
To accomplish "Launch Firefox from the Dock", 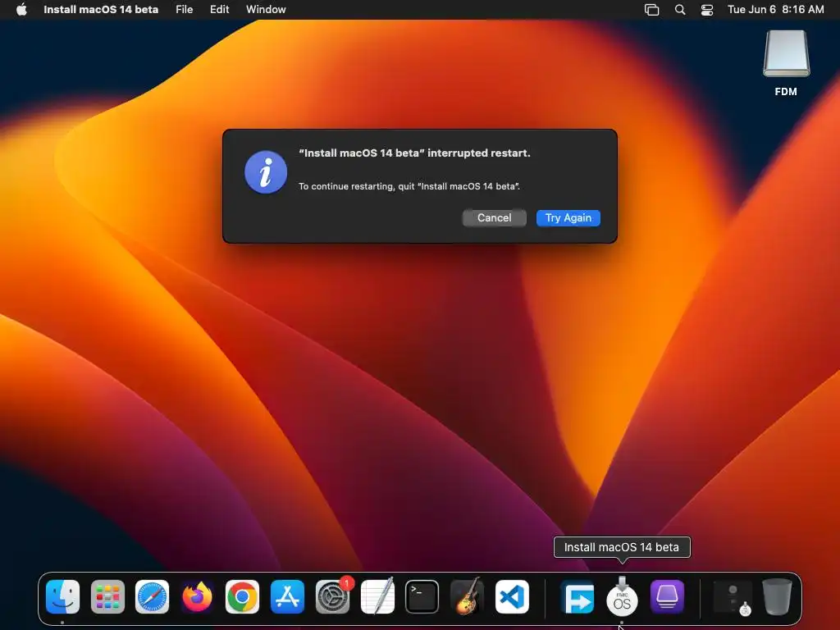I will (197, 597).
